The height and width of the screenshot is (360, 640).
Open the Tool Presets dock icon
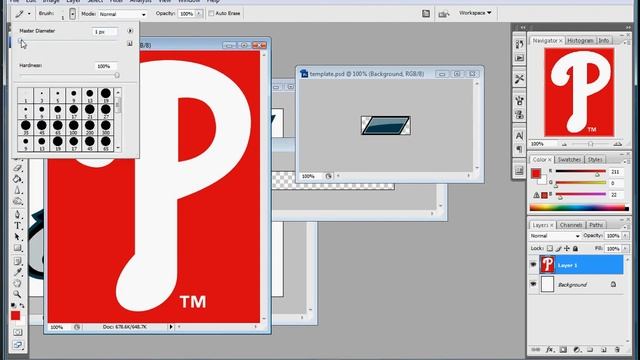click(x=519, y=79)
